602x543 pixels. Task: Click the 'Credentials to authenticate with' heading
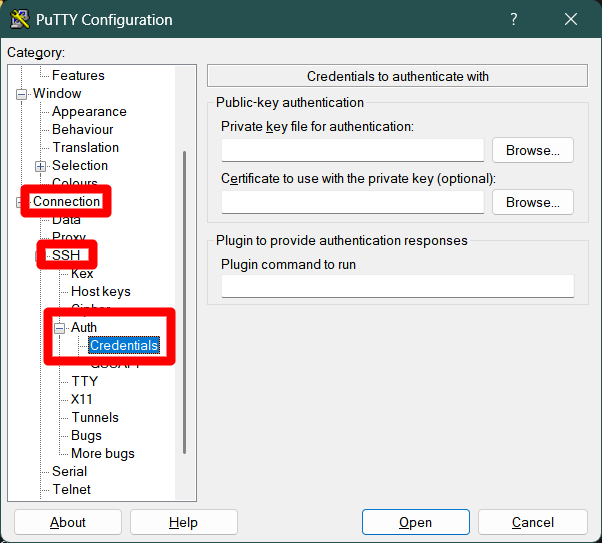point(398,76)
